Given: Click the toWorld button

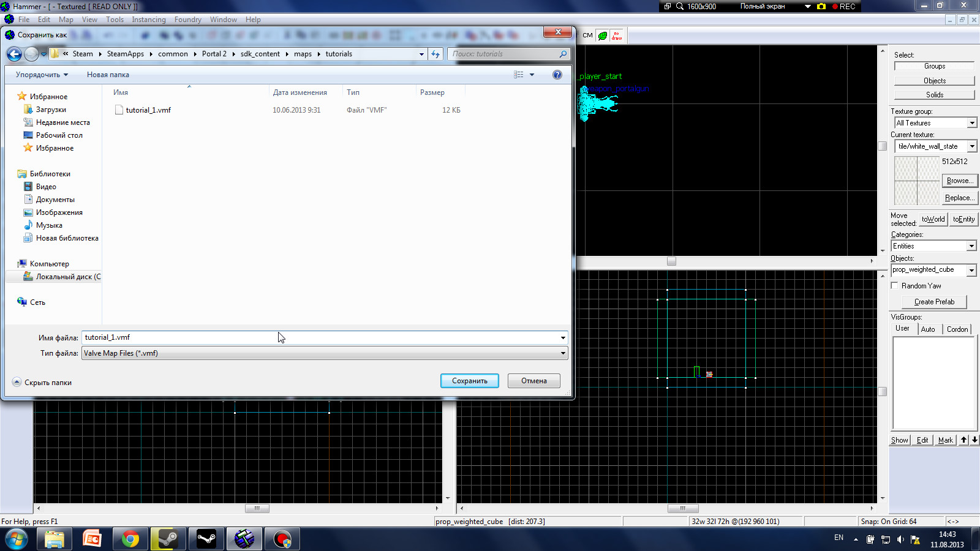Looking at the screenshot, I should (933, 219).
